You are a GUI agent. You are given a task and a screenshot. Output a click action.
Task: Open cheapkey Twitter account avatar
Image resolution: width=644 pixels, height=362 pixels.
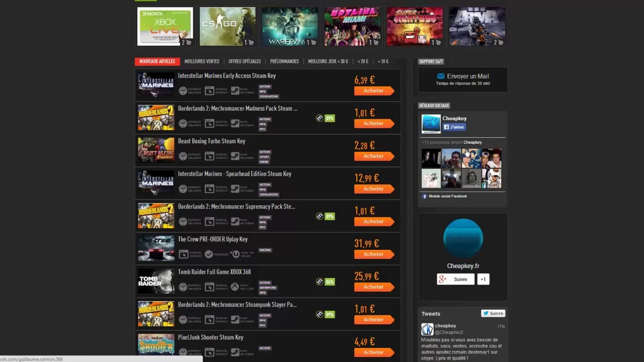click(427, 329)
